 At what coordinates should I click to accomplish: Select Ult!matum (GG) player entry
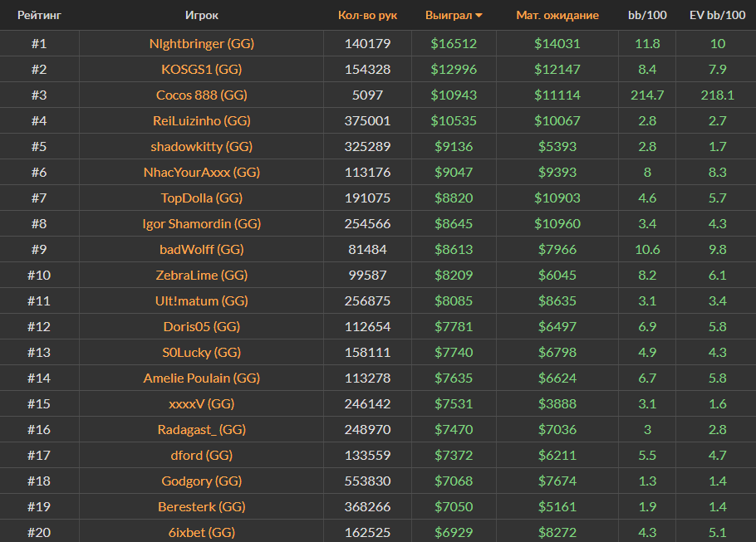click(201, 300)
